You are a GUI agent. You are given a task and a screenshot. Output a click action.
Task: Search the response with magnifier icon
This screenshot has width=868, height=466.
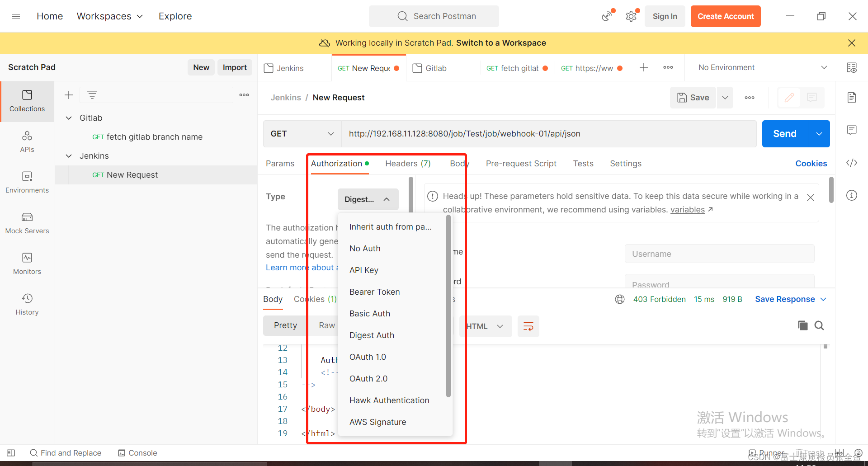tap(819, 325)
